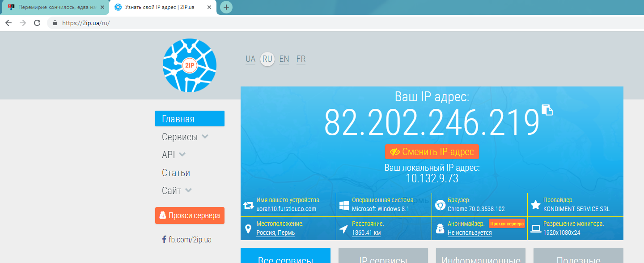Expand the Сайт menu chevron
The height and width of the screenshot is (263, 644).
pyautogui.click(x=188, y=190)
